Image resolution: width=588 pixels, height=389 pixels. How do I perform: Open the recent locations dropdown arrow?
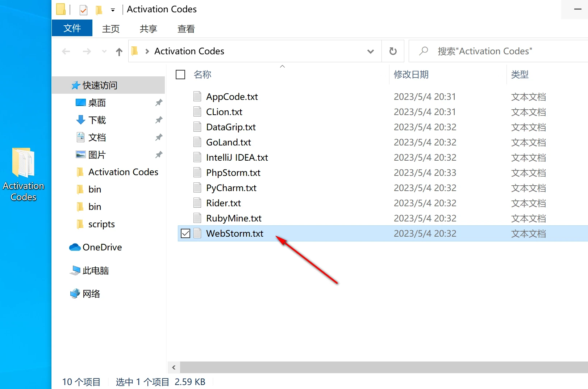pyautogui.click(x=104, y=51)
